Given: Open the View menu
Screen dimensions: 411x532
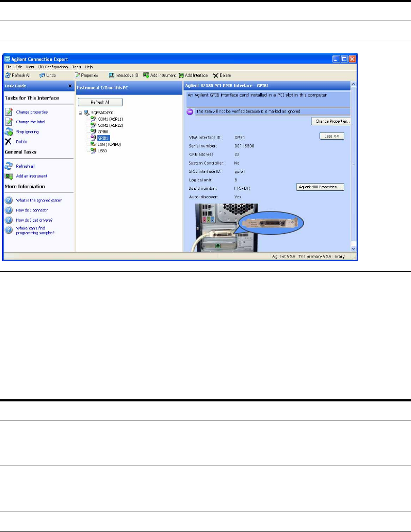Looking at the screenshot, I should click(x=30, y=67).
